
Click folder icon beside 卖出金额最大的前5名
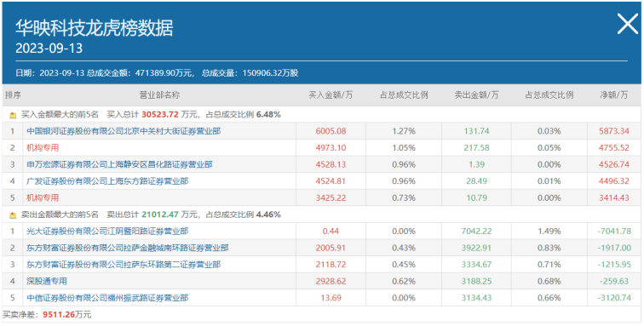13,214
